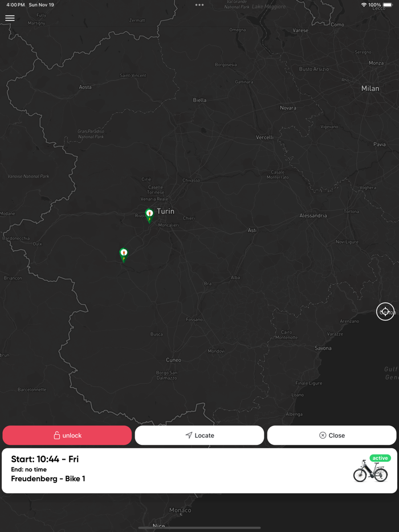Unlock the rented bike

click(x=67, y=435)
